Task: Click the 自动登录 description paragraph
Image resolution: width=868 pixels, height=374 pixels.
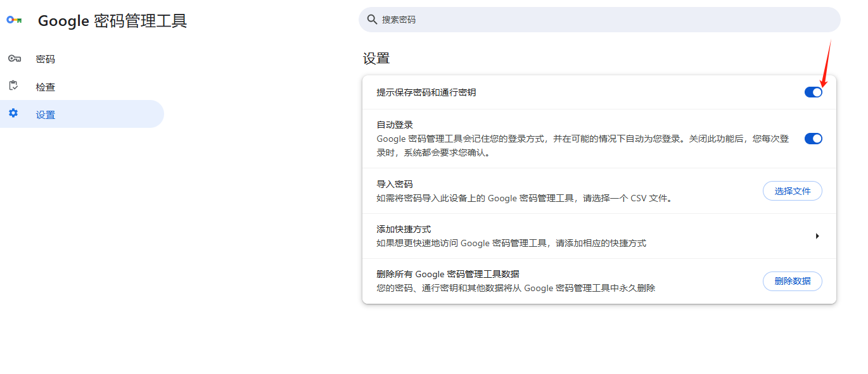Action: (583, 146)
